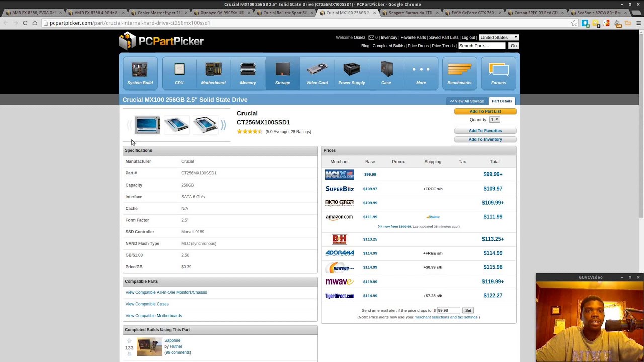Open the Storage category icon
Image resolution: width=644 pixels, height=362 pixels.
pos(283,73)
